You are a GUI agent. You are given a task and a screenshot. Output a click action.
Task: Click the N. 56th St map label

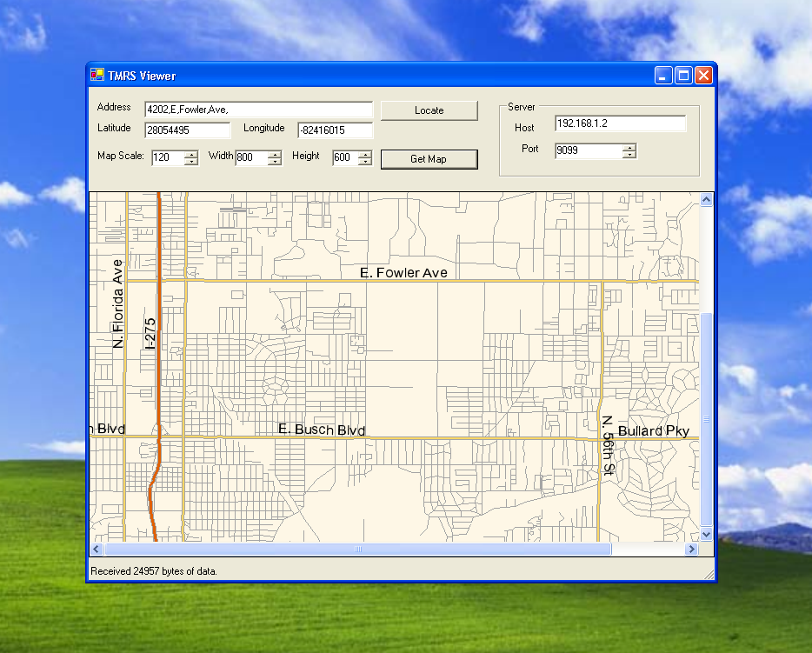[x=608, y=445]
